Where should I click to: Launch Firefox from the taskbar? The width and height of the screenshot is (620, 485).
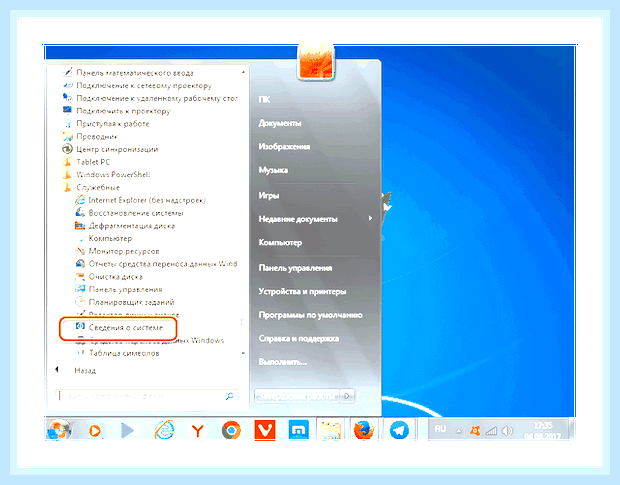(x=364, y=430)
